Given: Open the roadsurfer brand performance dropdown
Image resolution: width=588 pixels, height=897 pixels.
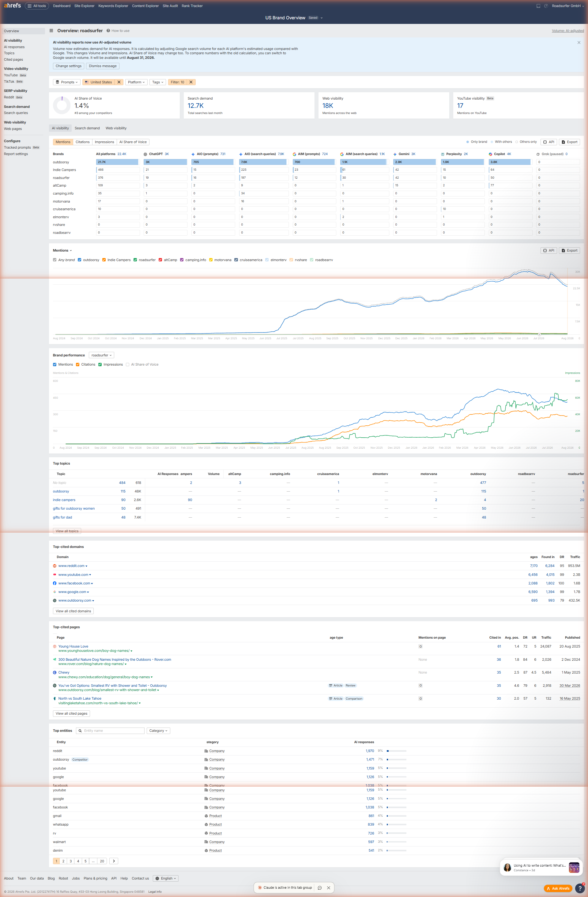Looking at the screenshot, I should (101, 355).
